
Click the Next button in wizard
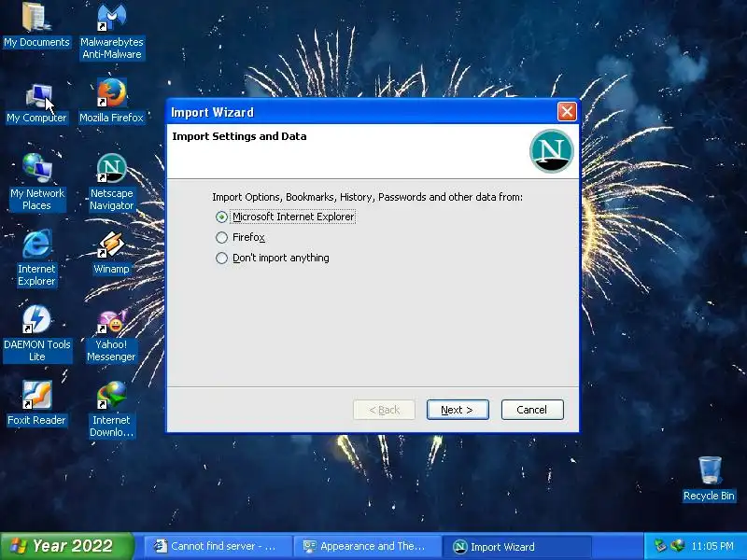pos(458,410)
